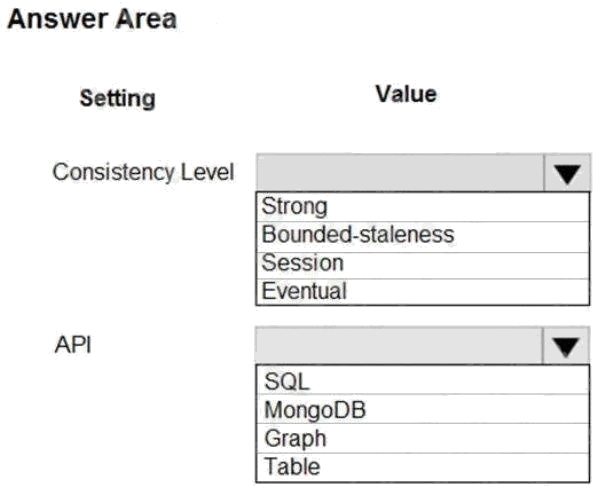
Task: Choose Bounded-staleness from the list
Action: click(x=357, y=235)
